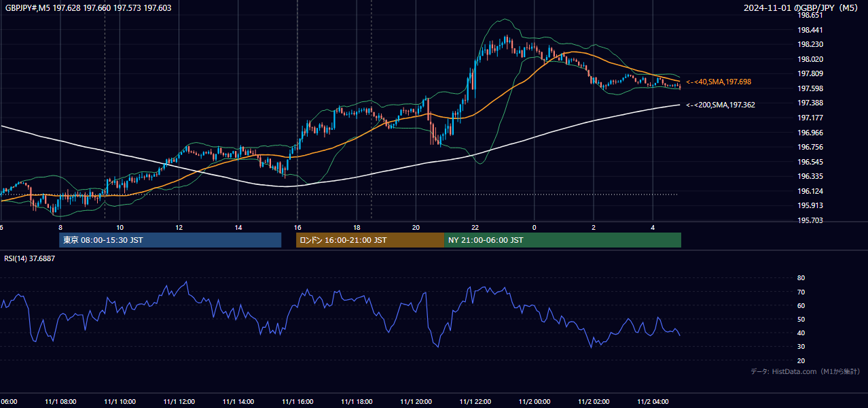
Task: Click price axis label 196.756
Action: (810, 147)
